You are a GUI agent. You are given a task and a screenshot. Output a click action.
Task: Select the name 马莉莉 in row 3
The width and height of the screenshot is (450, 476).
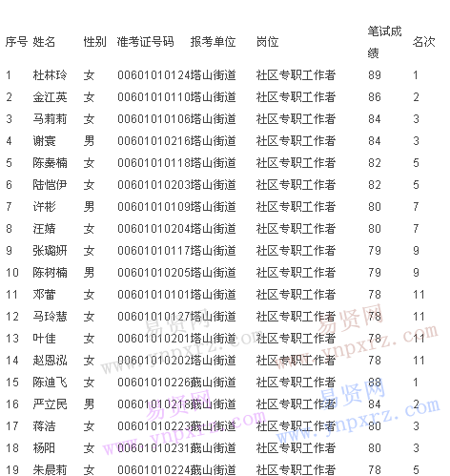50,119
